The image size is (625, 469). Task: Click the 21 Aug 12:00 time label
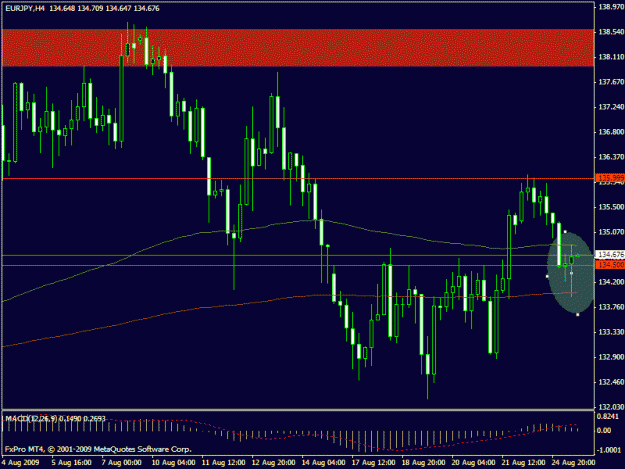(x=523, y=462)
